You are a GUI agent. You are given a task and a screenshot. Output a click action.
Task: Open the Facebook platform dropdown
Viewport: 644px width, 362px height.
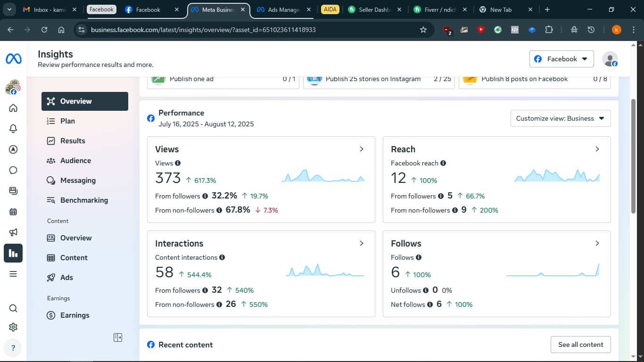(561, 59)
